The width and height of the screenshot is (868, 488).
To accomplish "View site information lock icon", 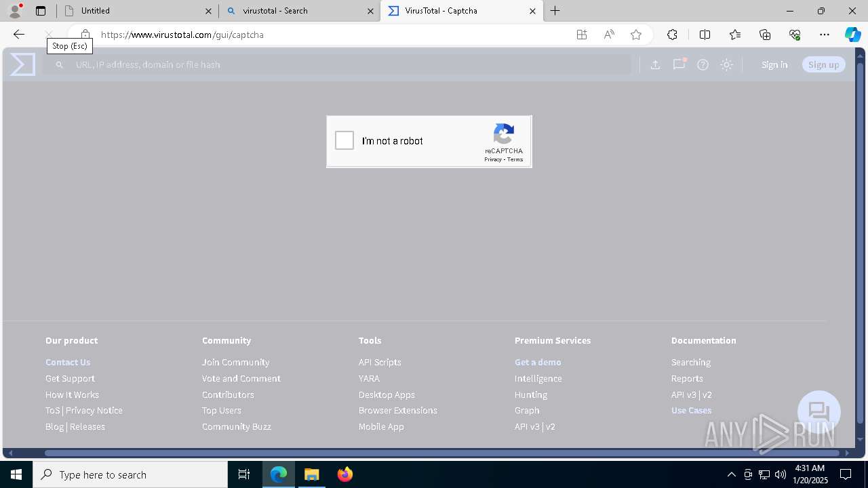I will pos(85,35).
